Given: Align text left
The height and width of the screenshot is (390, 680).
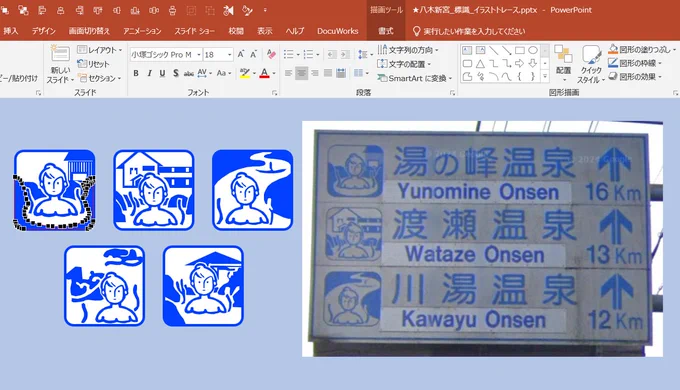Looking at the screenshot, I should 288,73.
